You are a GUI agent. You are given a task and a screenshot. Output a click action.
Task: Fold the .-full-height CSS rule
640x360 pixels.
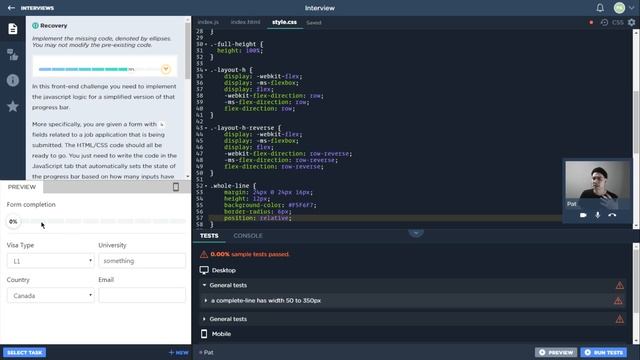pyautogui.click(x=206, y=44)
